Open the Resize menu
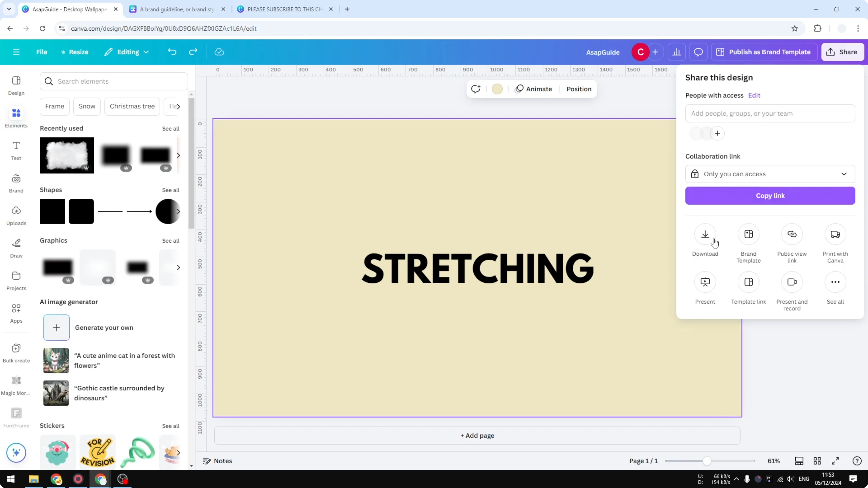The height and width of the screenshot is (488, 868). pyautogui.click(x=75, y=52)
